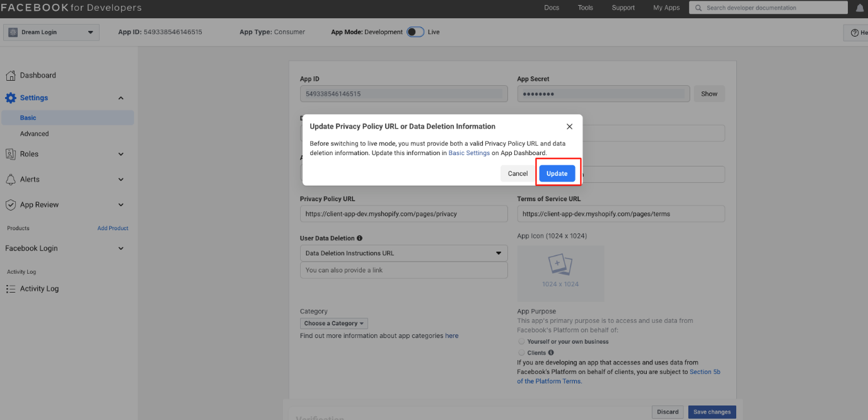
Task: Open the Choose a Category dropdown
Action: click(334, 324)
